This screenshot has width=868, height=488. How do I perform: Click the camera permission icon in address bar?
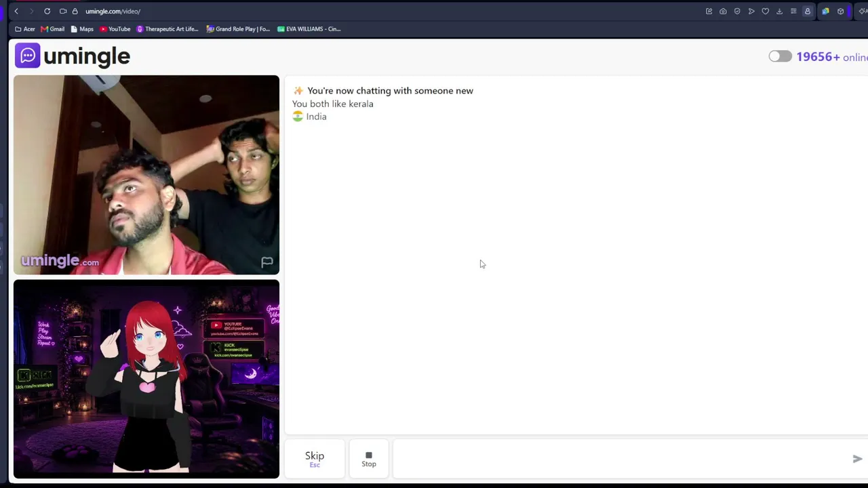(x=63, y=12)
